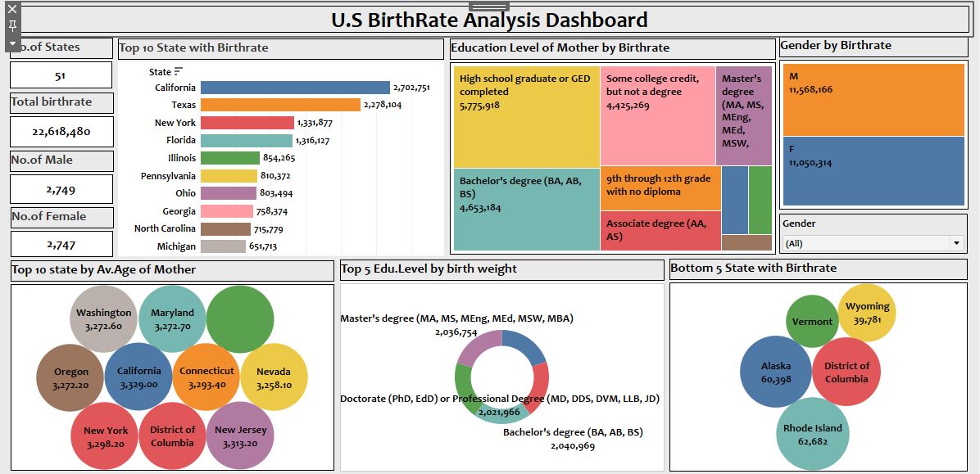980x474 pixels.
Task: Open the Gender filter dropdown
Action: pos(955,243)
